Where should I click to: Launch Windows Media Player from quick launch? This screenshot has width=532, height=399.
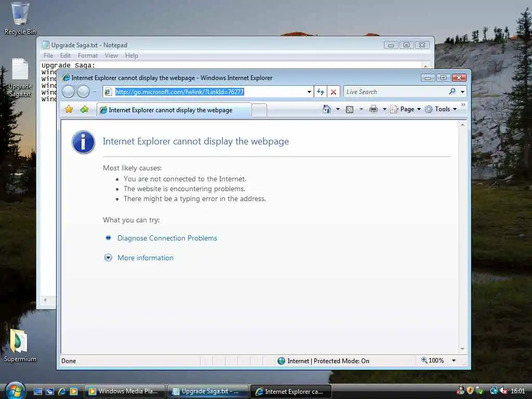click(x=74, y=391)
